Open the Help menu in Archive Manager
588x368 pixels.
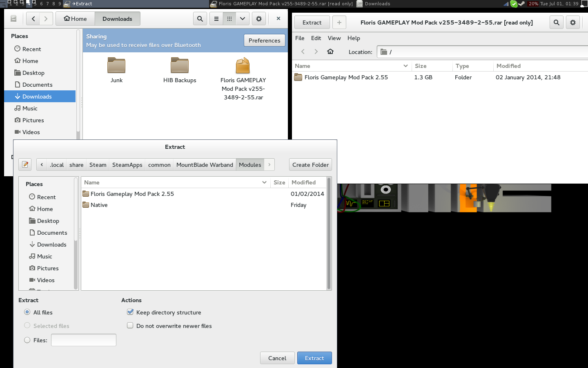(354, 38)
